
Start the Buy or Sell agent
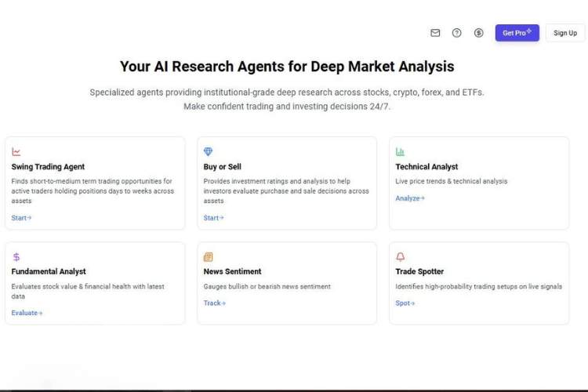pyautogui.click(x=213, y=218)
